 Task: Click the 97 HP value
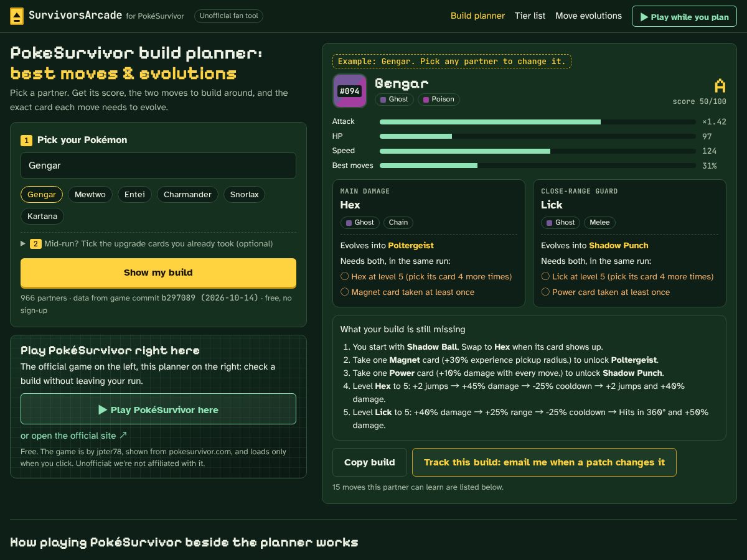point(707,136)
